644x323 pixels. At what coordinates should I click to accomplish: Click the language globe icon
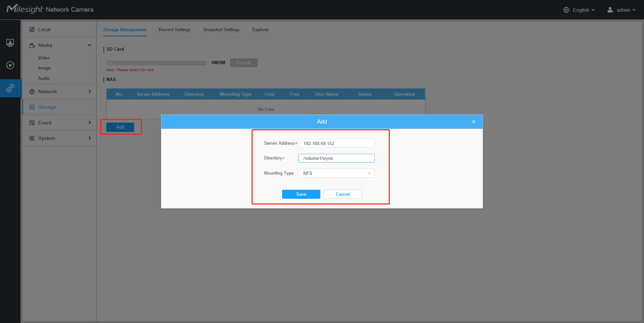(x=566, y=10)
